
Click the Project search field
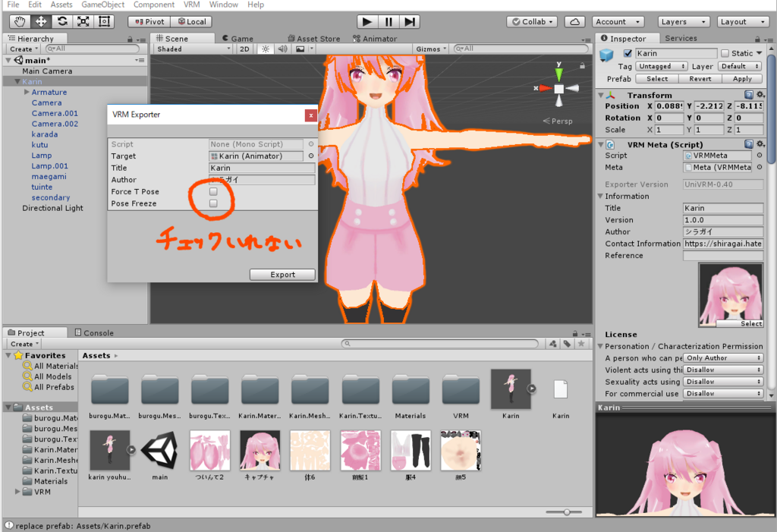pyautogui.click(x=440, y=344)
